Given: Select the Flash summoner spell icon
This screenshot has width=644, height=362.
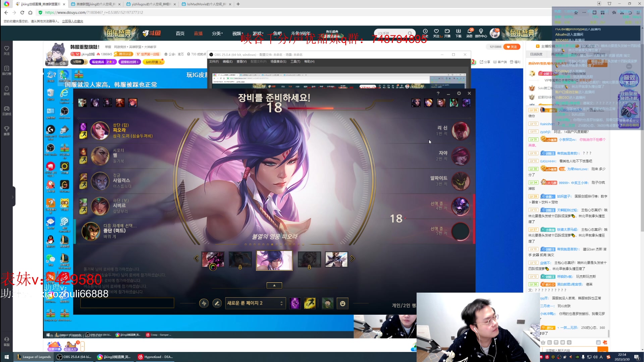Looking at the screenshot, I should coord(310,303).
